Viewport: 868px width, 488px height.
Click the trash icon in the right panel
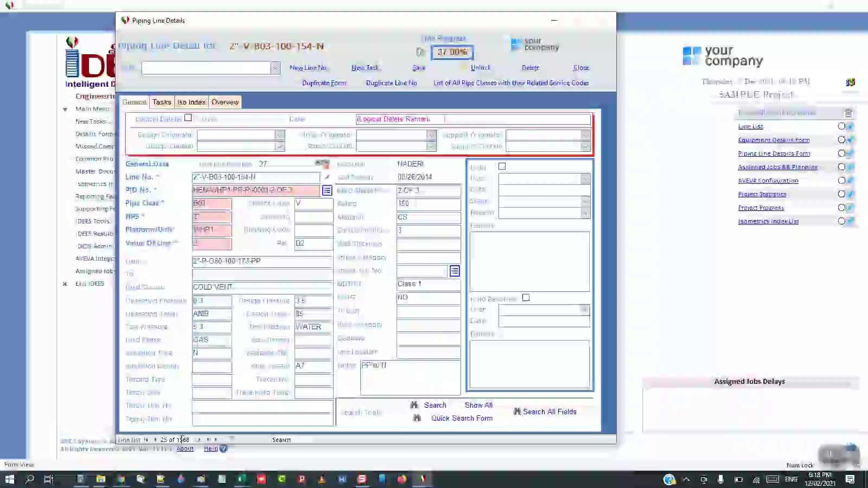[848, 113]
